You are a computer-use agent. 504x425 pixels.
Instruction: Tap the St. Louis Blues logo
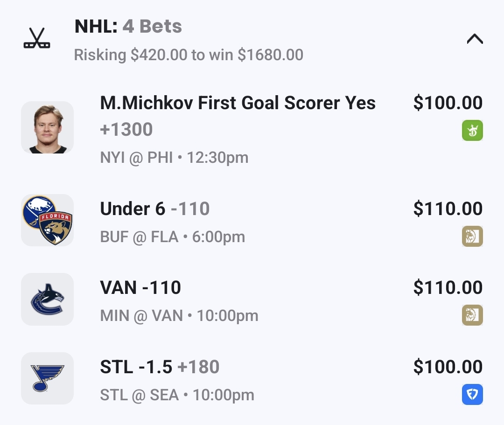48,378
